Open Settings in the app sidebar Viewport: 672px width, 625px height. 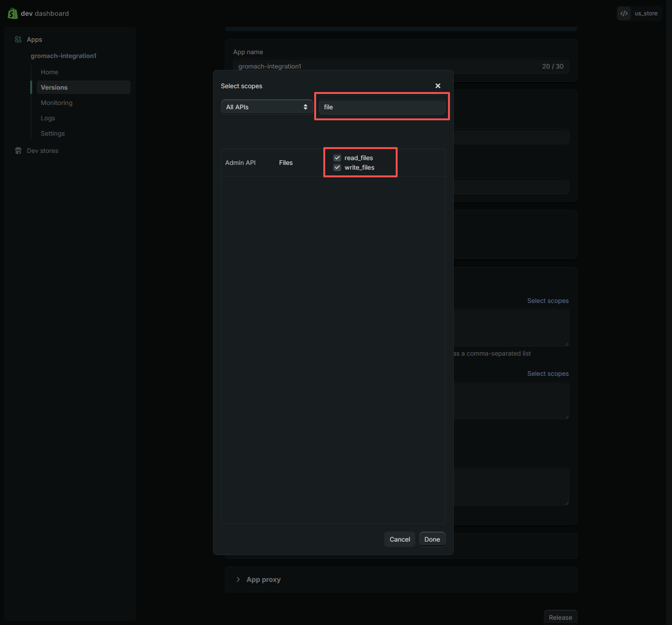(x=52, y=133)
